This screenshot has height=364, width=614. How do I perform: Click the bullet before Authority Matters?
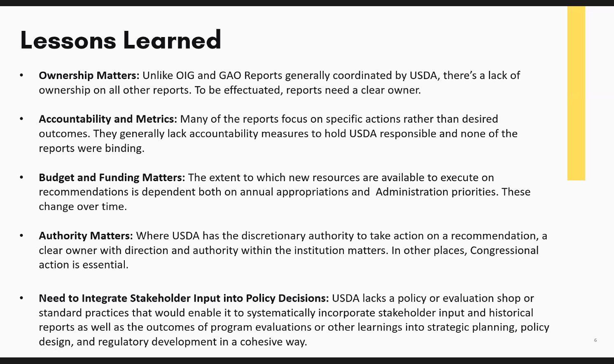pos(22,236)
